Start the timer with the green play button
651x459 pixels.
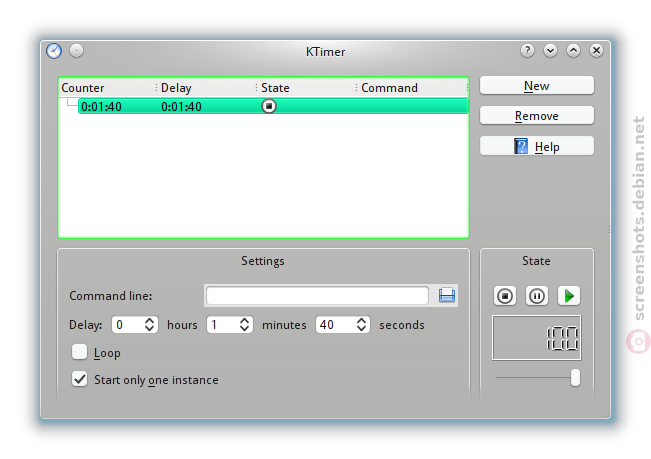pos(569,296)
